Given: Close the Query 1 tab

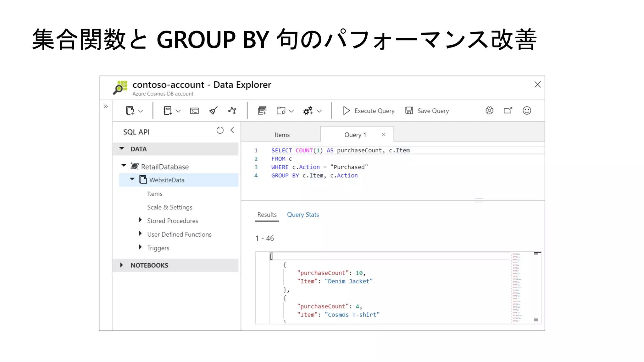Looking at the screenshot, I should (x=384, y=134).
